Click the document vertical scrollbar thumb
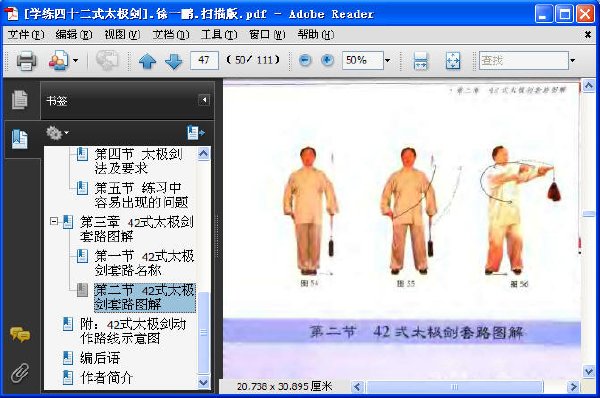The width and height of the screenshot is (600, 398). [x=589, y=214]
